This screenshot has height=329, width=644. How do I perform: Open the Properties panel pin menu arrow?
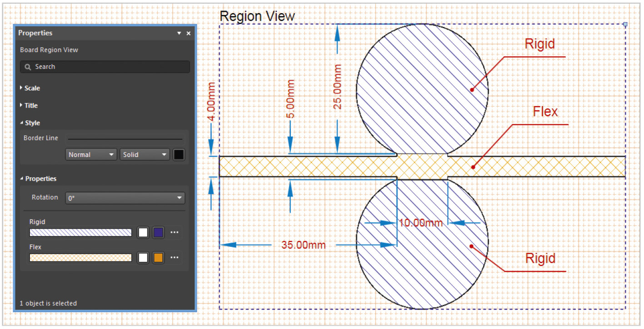pos(179,34)
